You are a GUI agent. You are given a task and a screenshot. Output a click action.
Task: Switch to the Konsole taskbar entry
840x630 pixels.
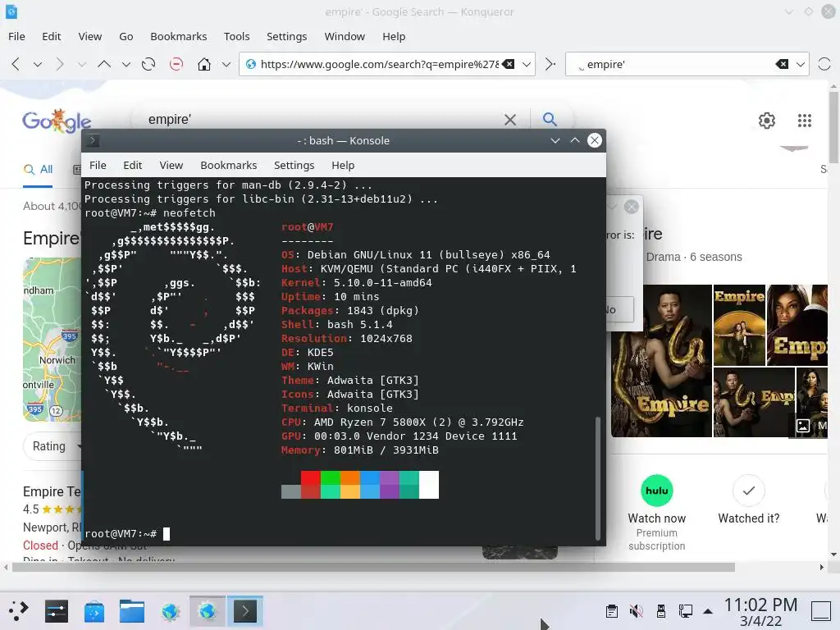[244, 611]
